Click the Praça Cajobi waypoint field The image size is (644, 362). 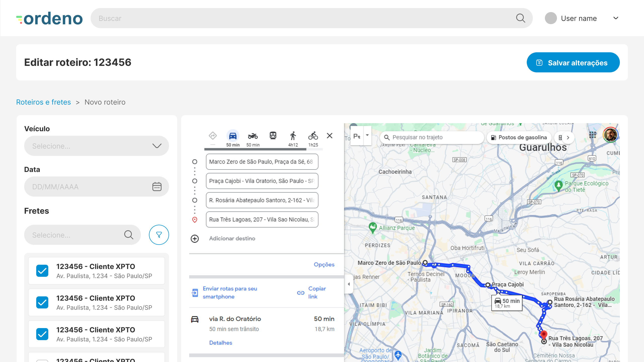point(262,181)
